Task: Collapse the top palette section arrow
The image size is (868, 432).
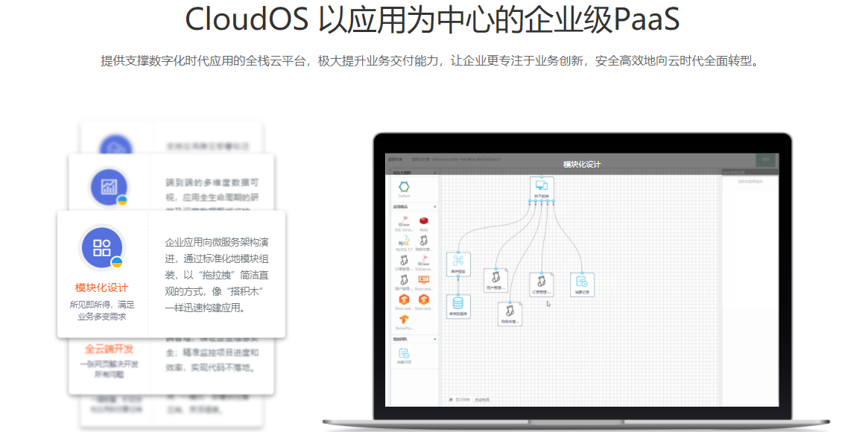Action: coord(435,173)
